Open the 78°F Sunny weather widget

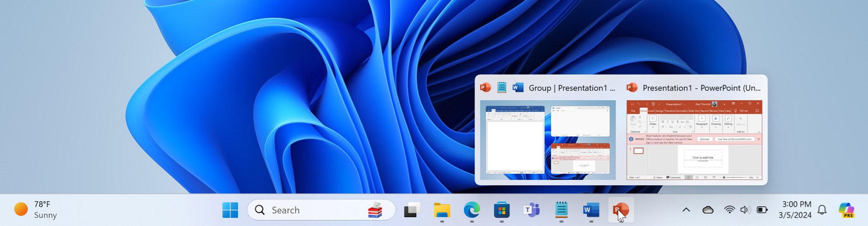tap(36, 210)
